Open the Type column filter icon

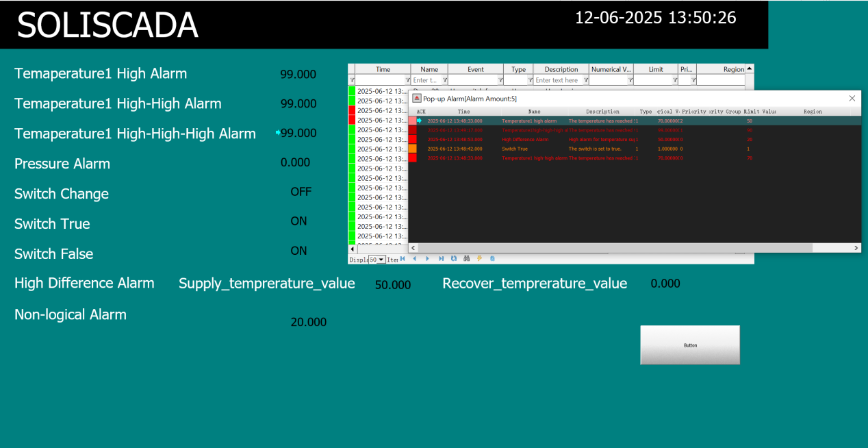(529, 80)
